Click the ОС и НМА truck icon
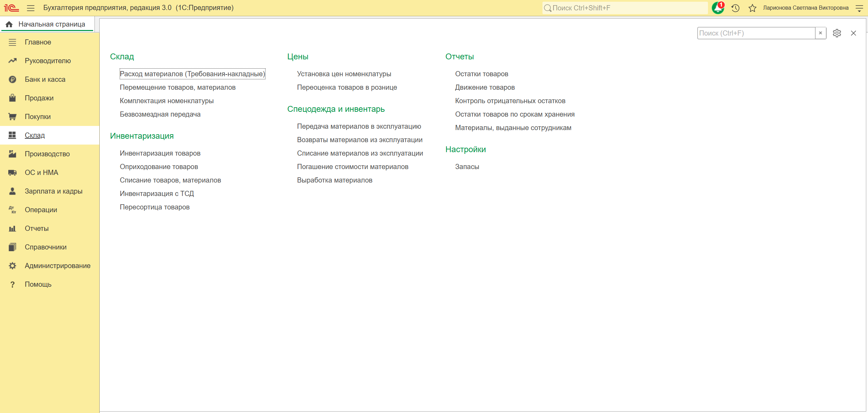 (12, 173)
